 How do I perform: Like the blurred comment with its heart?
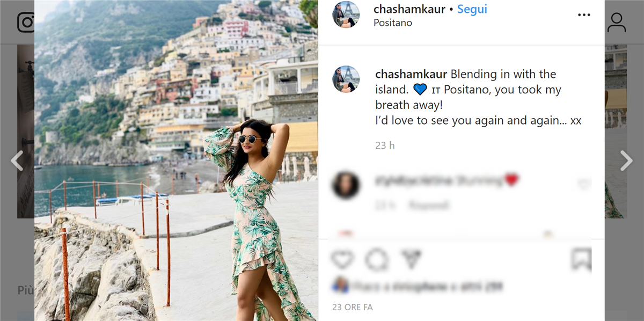coord(583,185)
